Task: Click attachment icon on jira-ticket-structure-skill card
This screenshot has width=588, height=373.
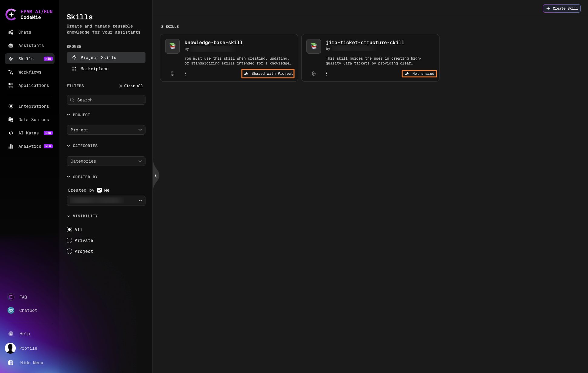Action: pos(314,74)
